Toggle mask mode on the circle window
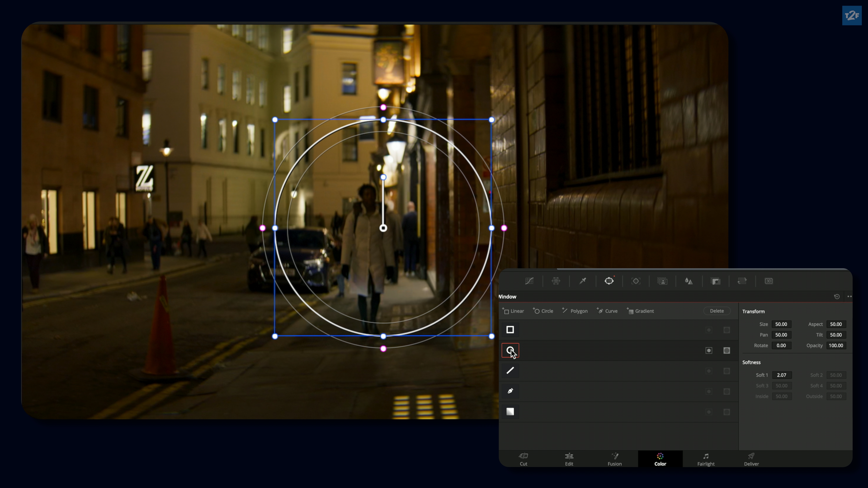This screenshot has height=488, width=868. (727, 351)
